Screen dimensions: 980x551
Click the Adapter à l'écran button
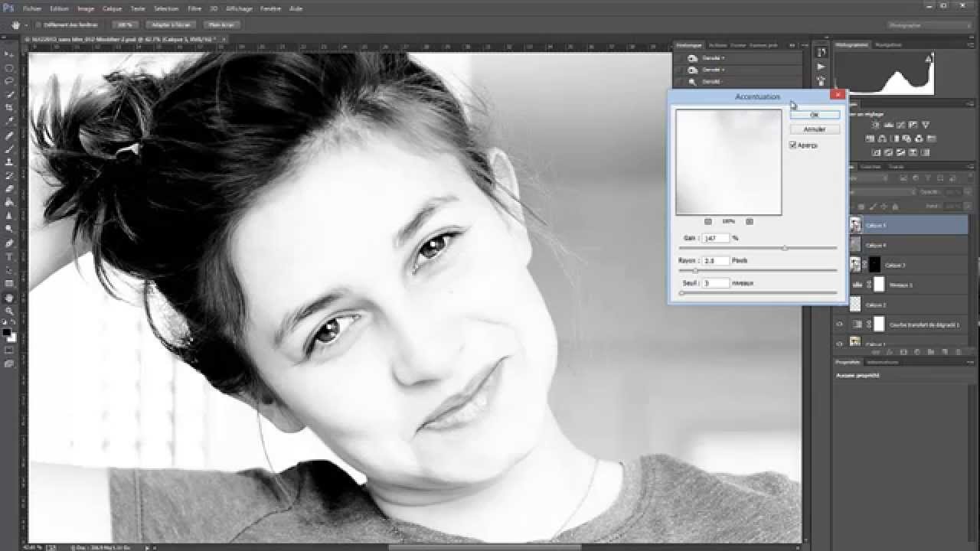[x=171, y=24]
